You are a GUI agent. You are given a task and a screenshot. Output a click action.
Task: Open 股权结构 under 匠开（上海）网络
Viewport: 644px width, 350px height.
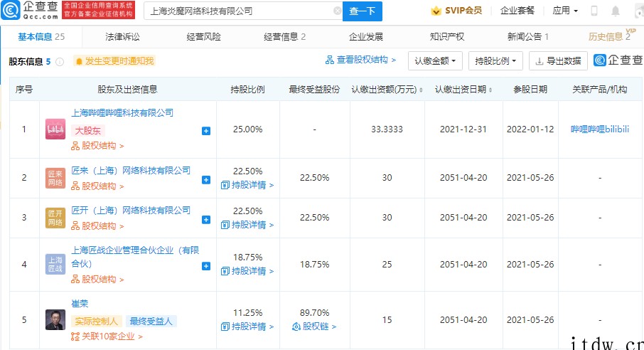97,226
